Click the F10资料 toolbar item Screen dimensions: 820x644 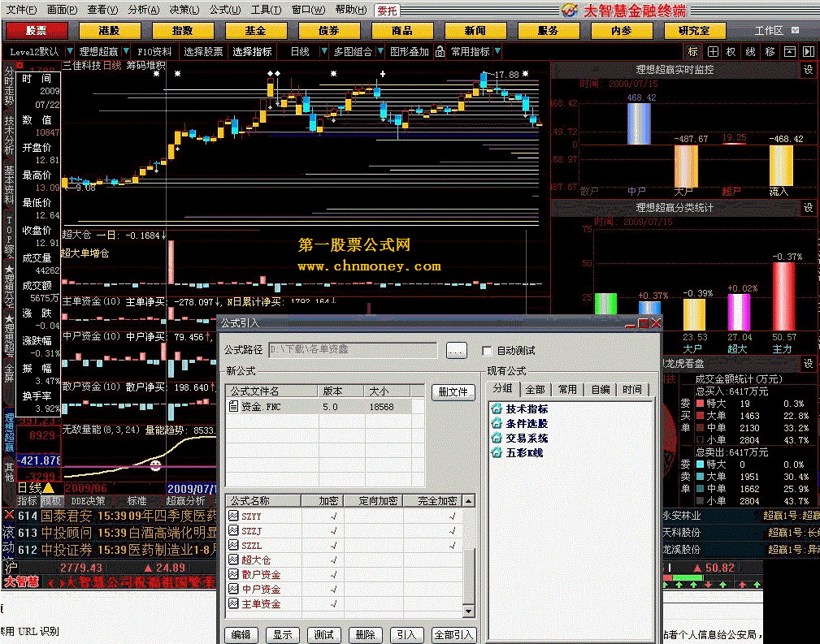(x=154, y=52)
